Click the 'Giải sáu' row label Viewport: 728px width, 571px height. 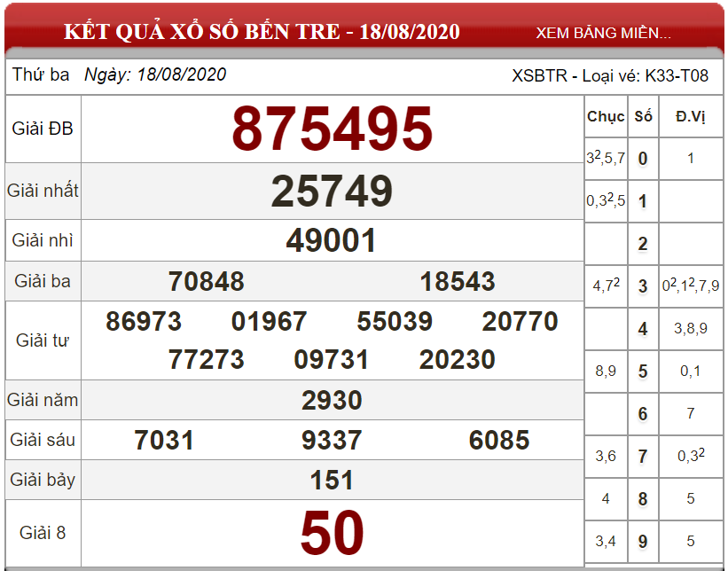pyautogui.click(x=43, y=440)
